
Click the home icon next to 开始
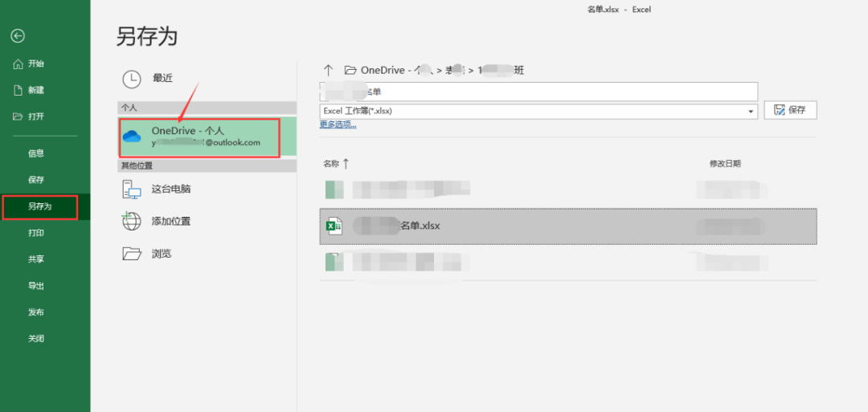coord(18,63)
